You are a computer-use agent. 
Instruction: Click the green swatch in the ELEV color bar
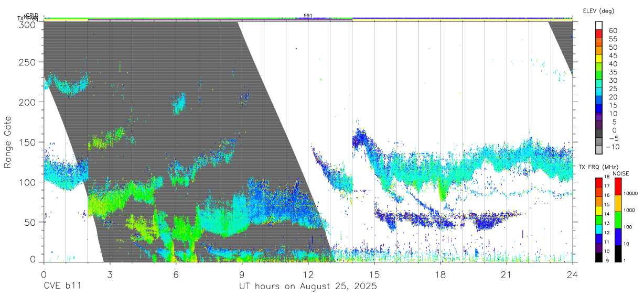(x=599, y=75)
